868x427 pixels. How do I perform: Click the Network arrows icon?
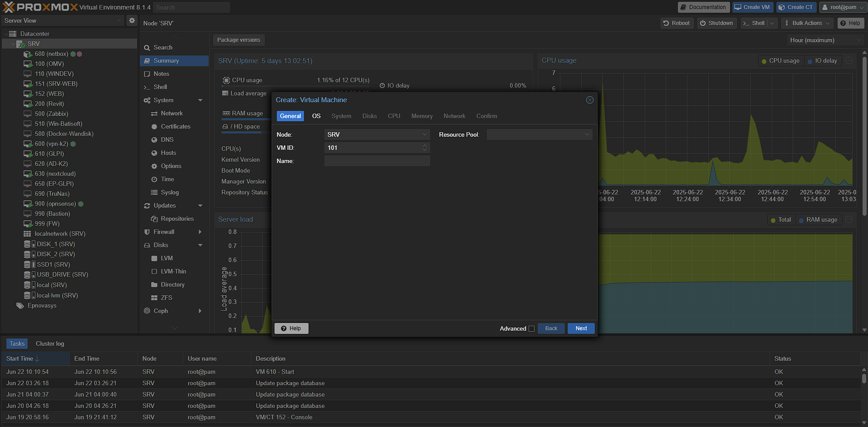click(154, 114)
